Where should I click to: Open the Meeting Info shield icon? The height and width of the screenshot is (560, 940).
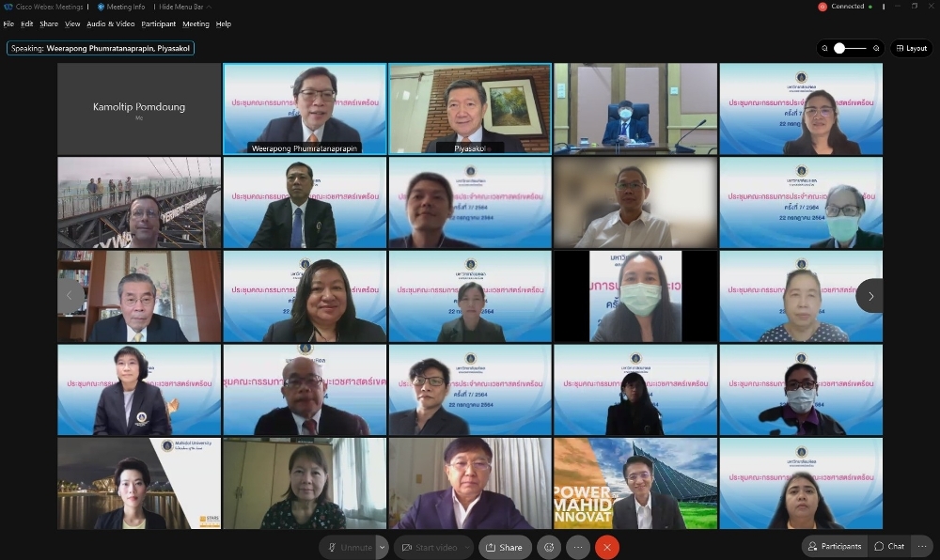coord(102,7)
